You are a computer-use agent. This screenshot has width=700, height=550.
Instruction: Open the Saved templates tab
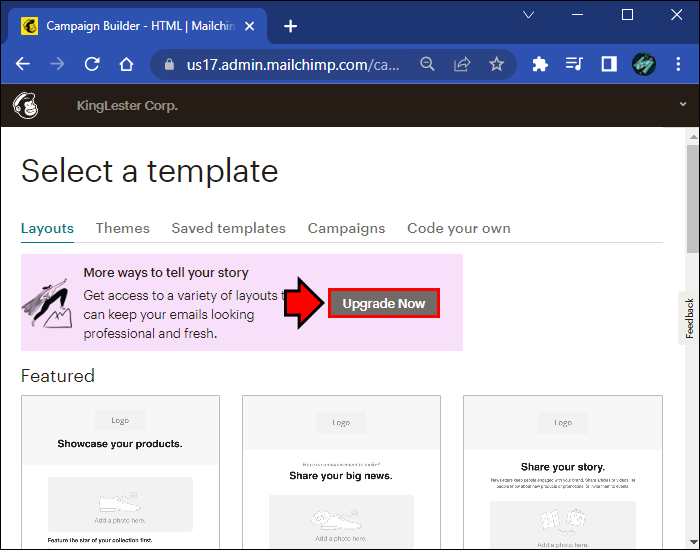pos(229,229)
